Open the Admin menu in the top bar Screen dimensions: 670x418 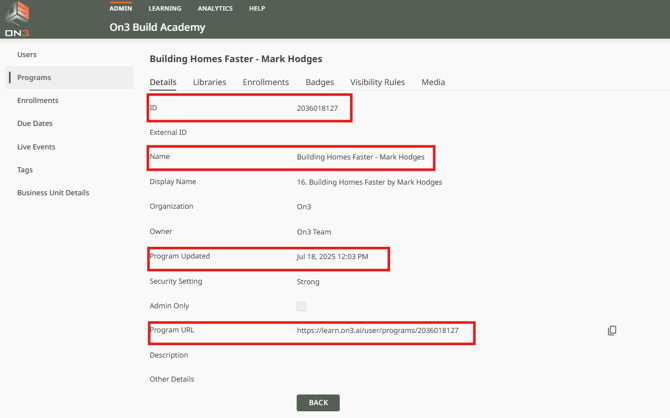pyautogui.click(x=121, y=8)
